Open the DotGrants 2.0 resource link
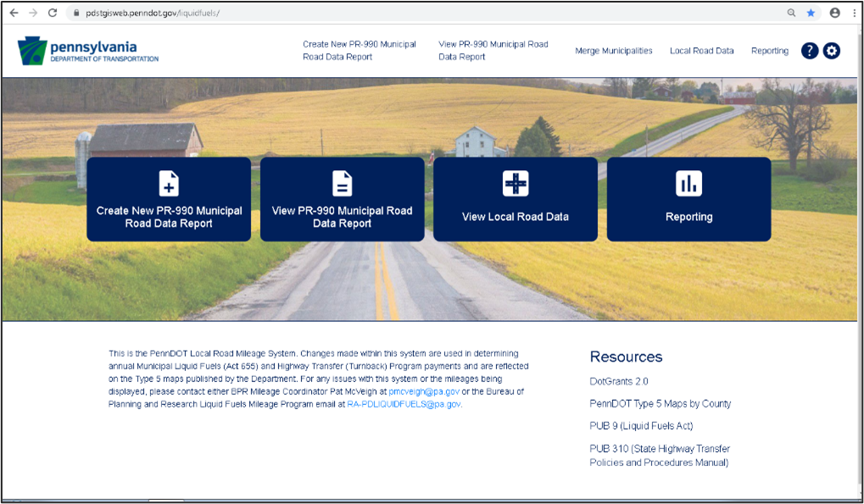The width and height of the screenshot is (864, 504). point(619,381)
